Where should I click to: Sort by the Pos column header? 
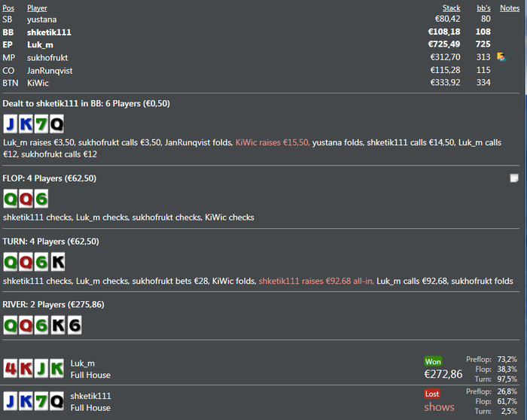(x=8, y=8)
